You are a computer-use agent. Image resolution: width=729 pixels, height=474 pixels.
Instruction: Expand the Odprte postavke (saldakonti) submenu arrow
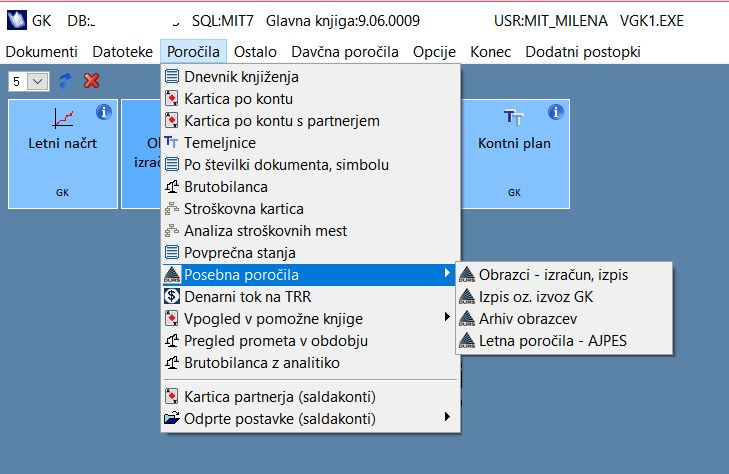pos(447,416)
